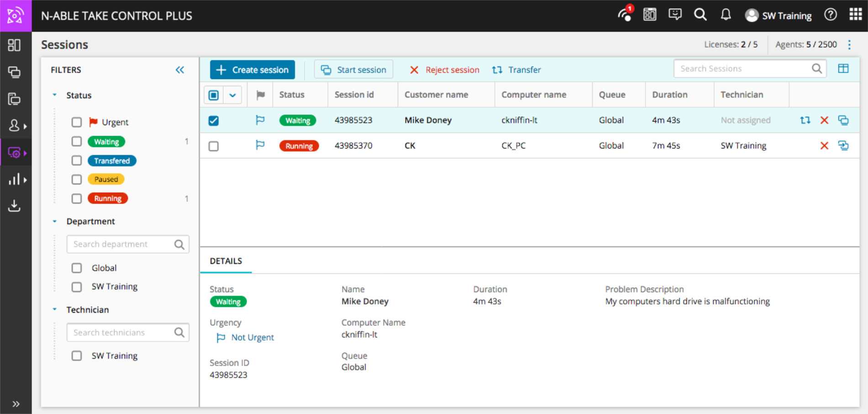Click reject X on CK row
This screenshot has height=414, width=868.
pyautogui.click(x=824, y=146)
